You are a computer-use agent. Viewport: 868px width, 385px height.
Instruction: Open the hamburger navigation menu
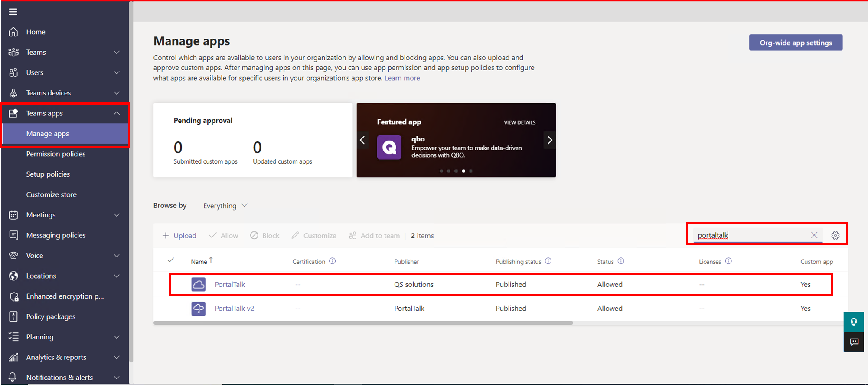pyautogui.click(x=13, y=12)
